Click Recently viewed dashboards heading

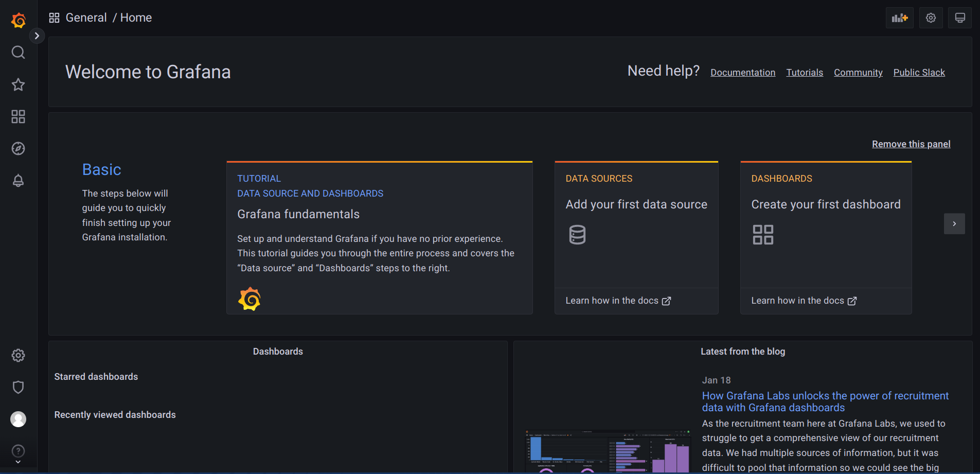(x=115, y=415)
